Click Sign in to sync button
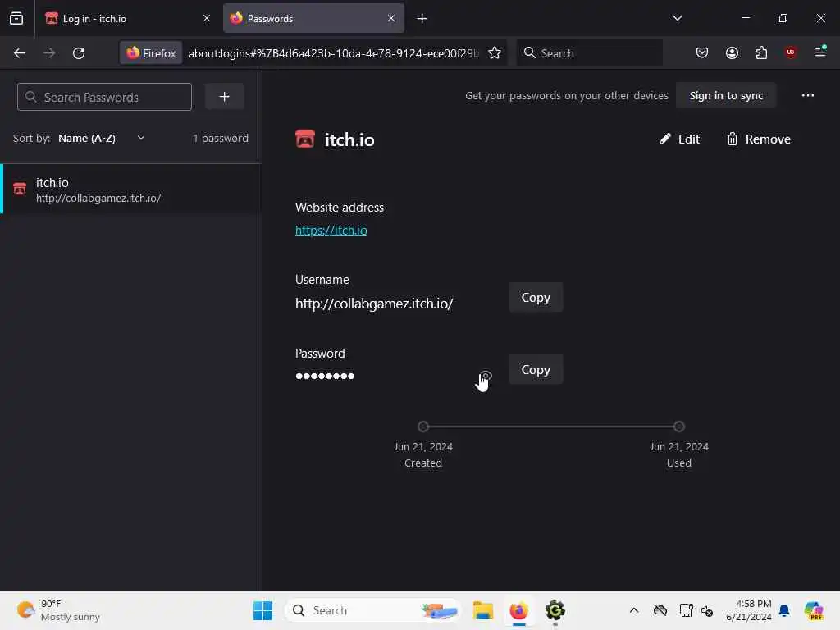840x630 pixels. pos(726,95)
